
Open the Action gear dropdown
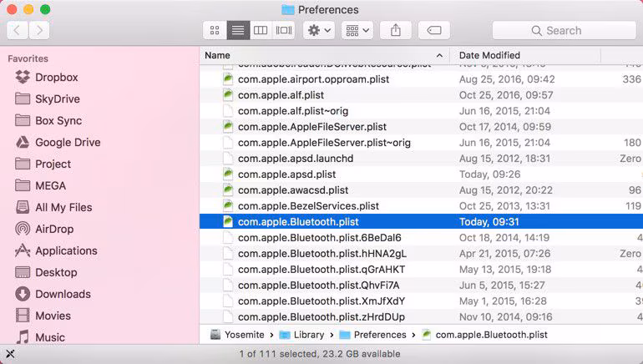[x=318, y=30]
